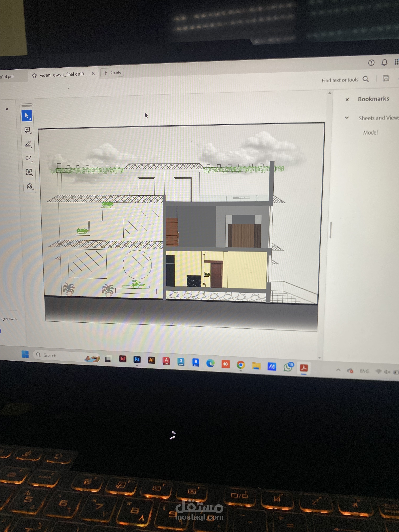Click the Adobe Acrobat taskbar icon
399x532 pixels.
coord(304,368)
